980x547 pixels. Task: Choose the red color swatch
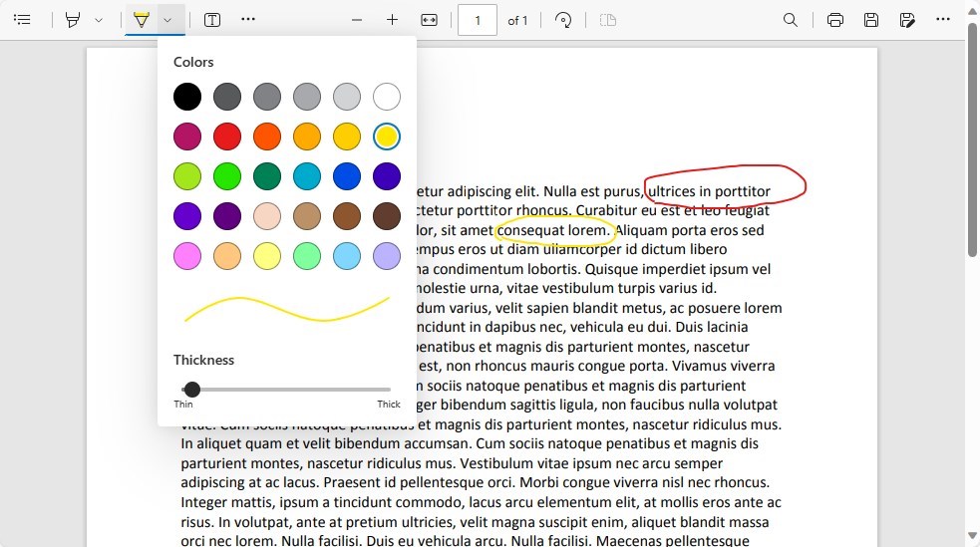tap(227, 137)
